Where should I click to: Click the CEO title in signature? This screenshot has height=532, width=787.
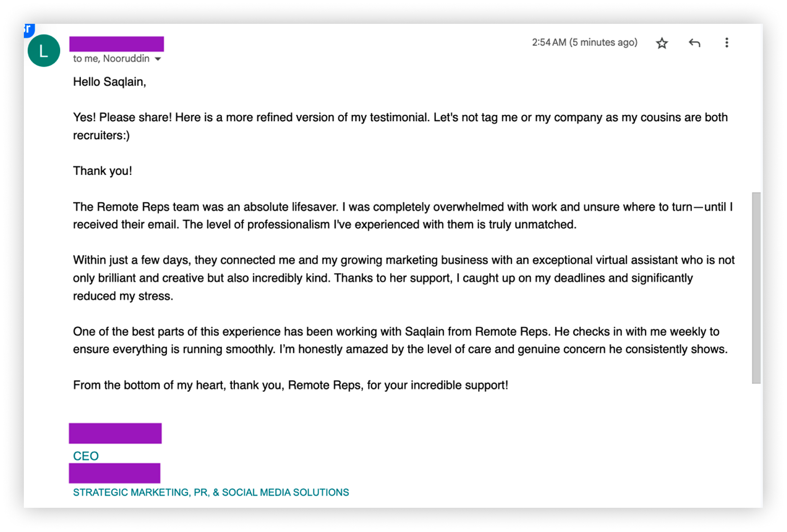[x=86, y=456]
